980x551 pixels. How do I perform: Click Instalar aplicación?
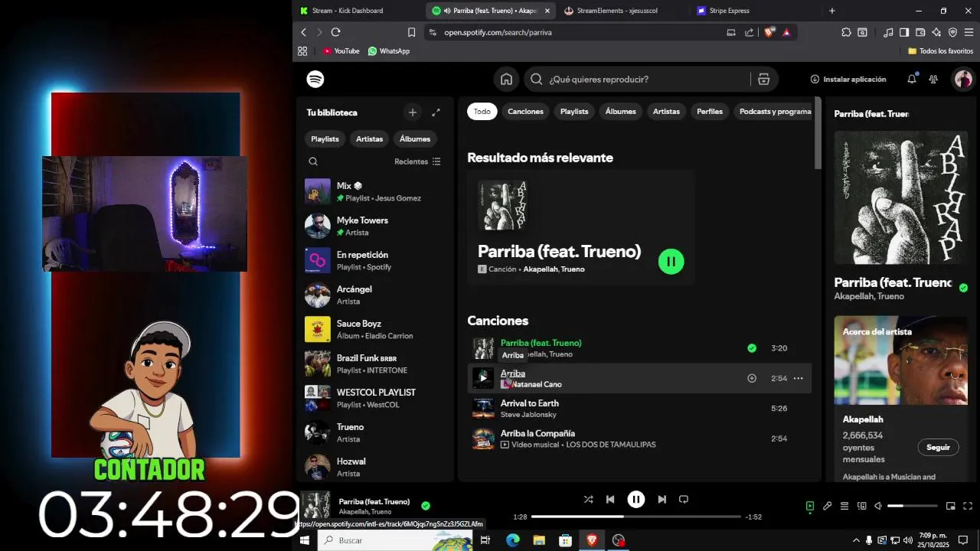pyautogui.click(x=848, y=79)
